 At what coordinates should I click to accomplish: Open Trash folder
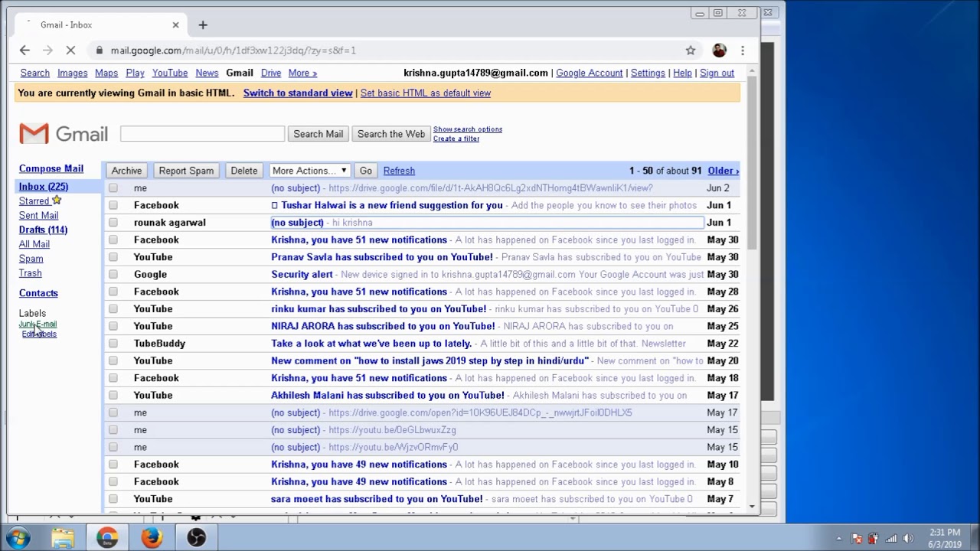coord(31,273)
